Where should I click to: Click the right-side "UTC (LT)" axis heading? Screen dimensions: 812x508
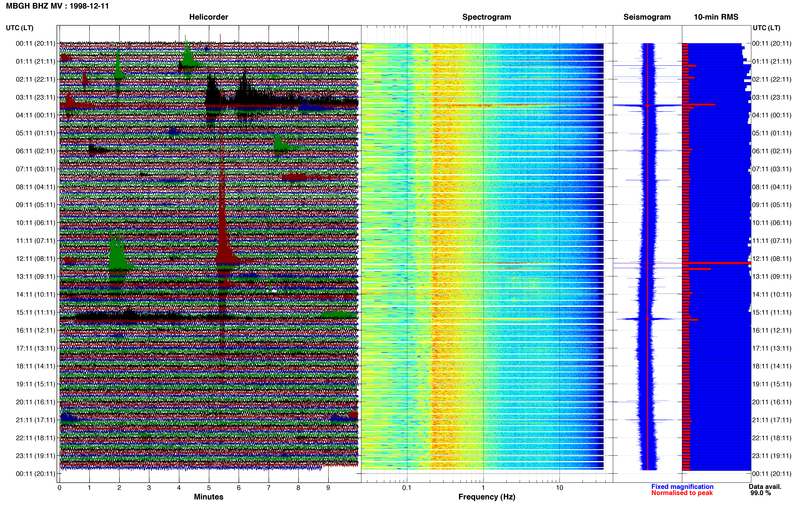point(766,28)
